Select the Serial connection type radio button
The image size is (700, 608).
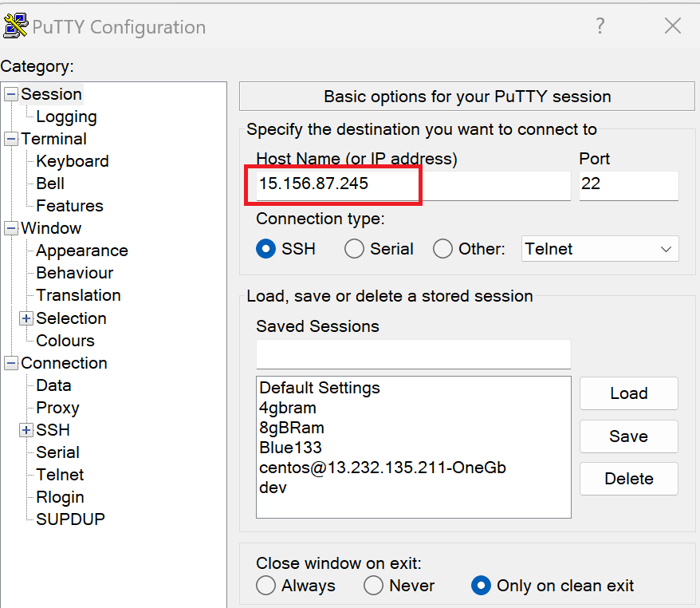(354, 249)
